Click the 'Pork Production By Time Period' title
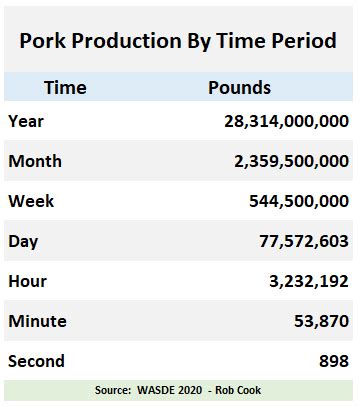 pyautogui.click(x=178, y=41)
